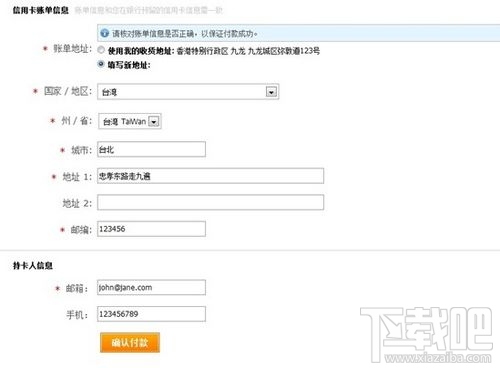Click the 邮箱 label
The height and width of the screenshot is (368, 500).
tap(77, 288)
